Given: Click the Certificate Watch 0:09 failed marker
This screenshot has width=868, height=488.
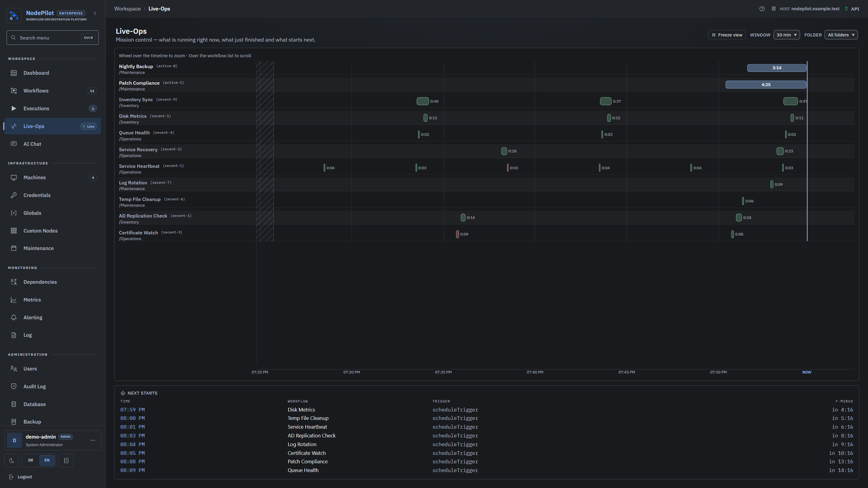Looking at the screenshot, I should (457, 234).
